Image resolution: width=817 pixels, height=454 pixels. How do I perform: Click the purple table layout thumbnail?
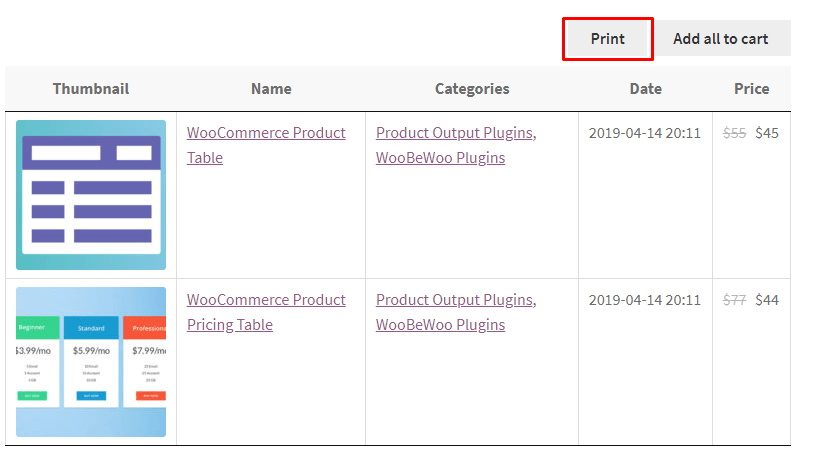coord(91,195)
